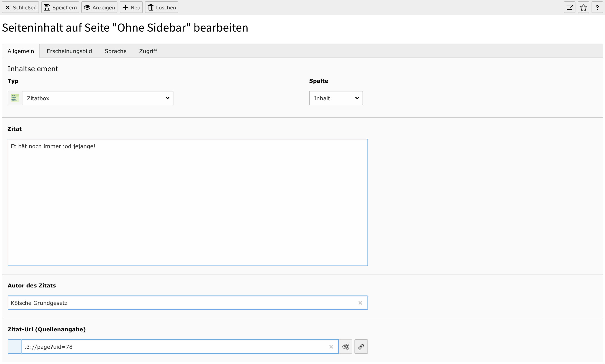Click into the Zitat text area

pos(188,202)
